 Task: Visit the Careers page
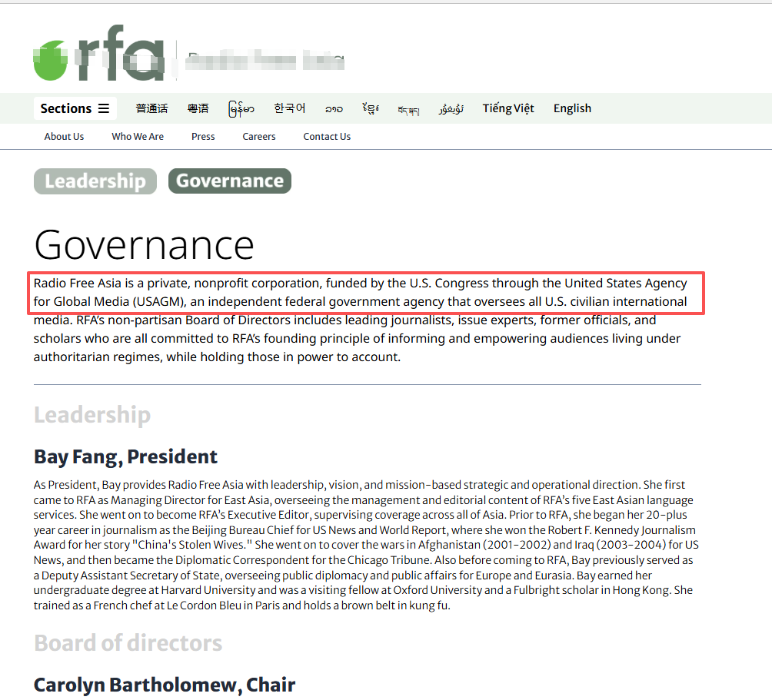259,137
